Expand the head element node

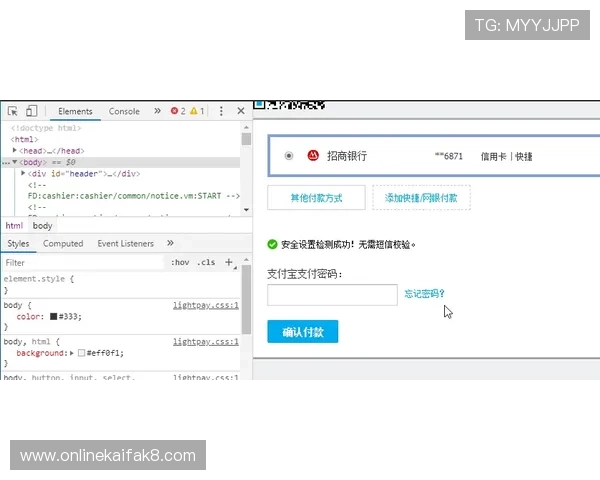tap(15, 150)
